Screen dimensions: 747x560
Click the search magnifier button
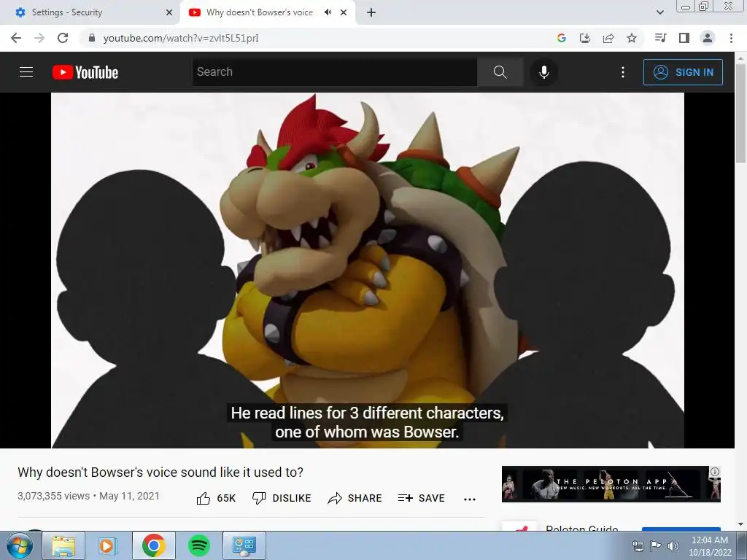[x=500, y=72]
